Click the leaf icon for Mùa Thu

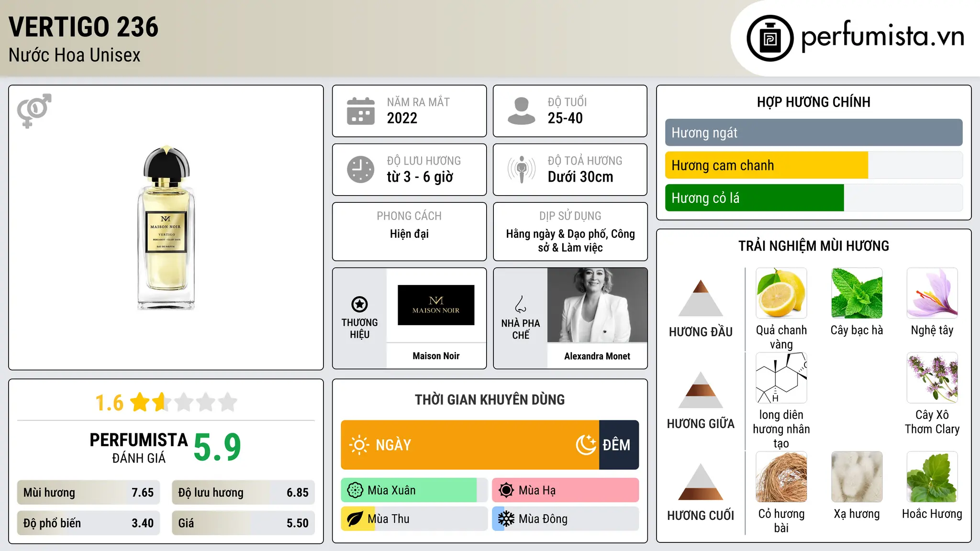click(x=355, y=519)
